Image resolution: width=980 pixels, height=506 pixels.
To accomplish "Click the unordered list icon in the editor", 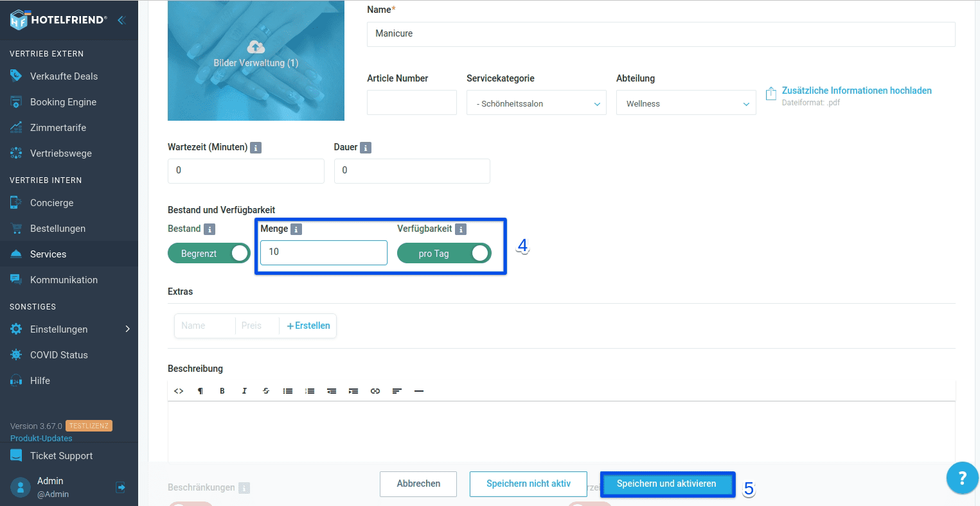I will (288, 391).
